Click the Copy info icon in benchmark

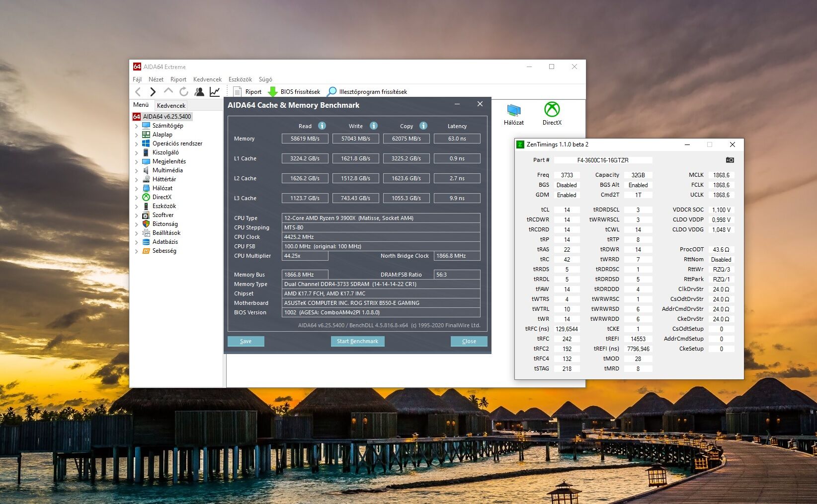tap(423, 126)
